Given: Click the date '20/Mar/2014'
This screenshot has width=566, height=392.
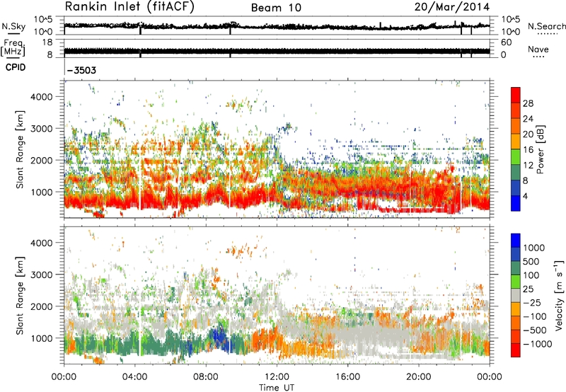Looking at the screenshot, I should (x=452, y=7).
